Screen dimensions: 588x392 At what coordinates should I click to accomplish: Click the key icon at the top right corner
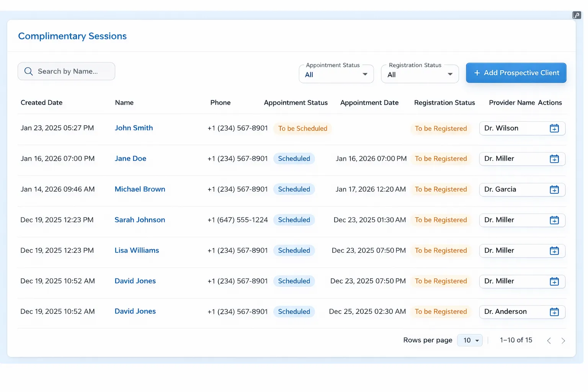tap(577, 15)
